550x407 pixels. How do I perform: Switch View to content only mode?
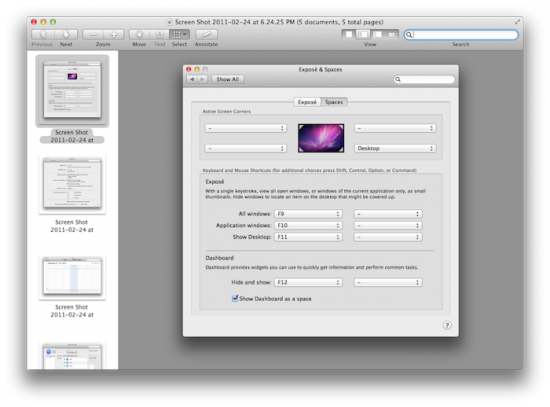349,34
